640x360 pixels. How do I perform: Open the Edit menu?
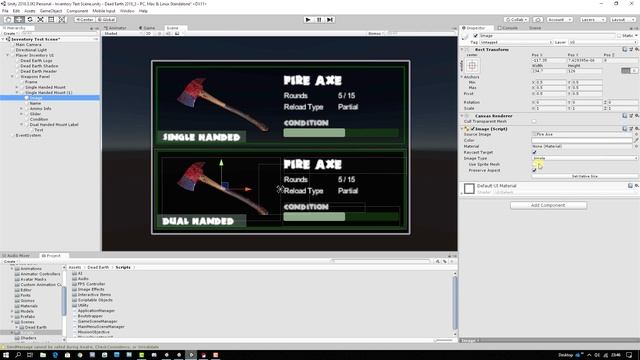click(x=16, y=11)
